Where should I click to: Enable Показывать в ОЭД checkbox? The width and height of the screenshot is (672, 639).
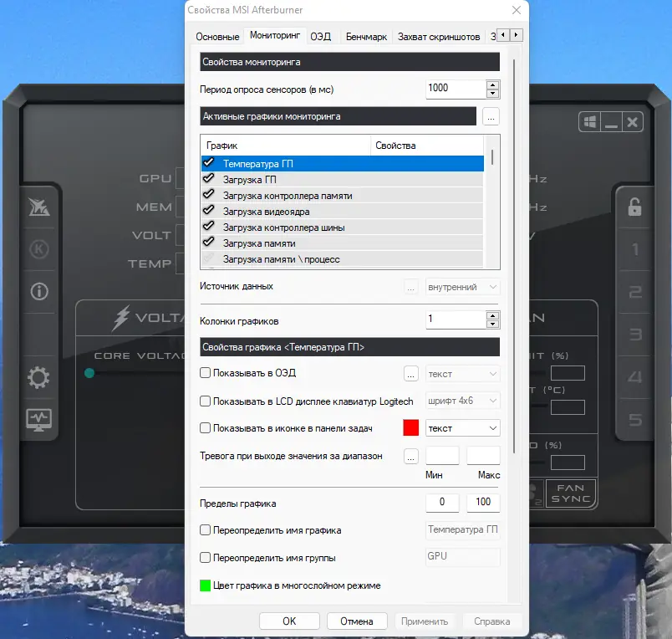206,373
